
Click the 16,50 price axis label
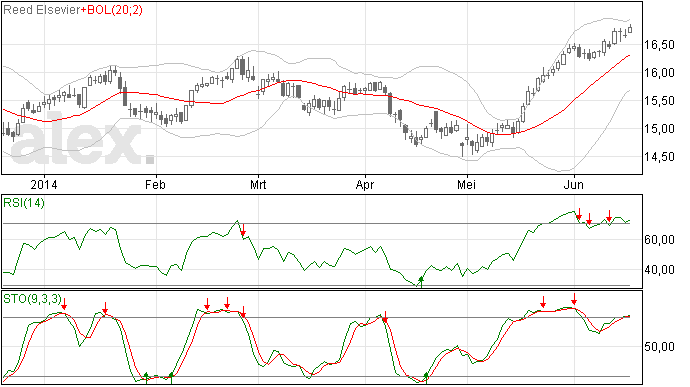[659, 45]
